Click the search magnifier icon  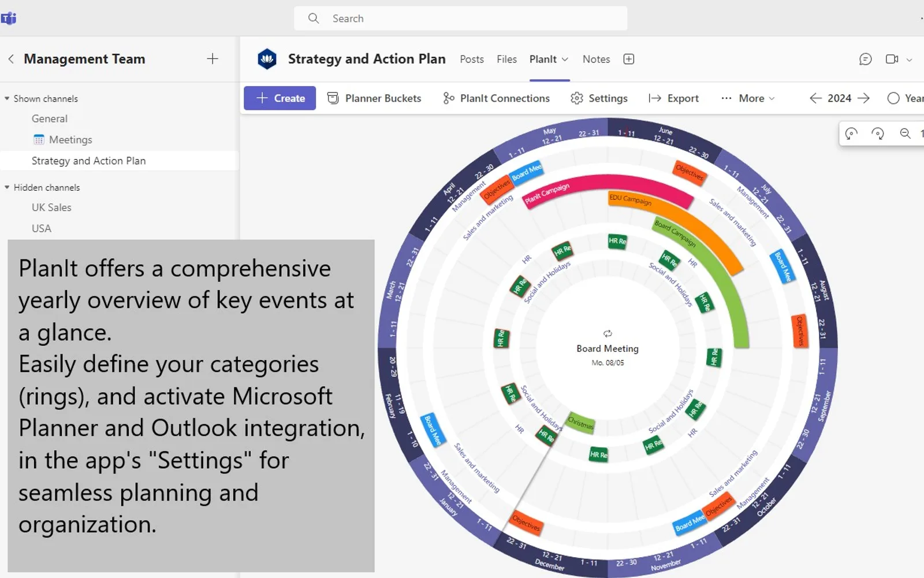(x=314, y=18)
